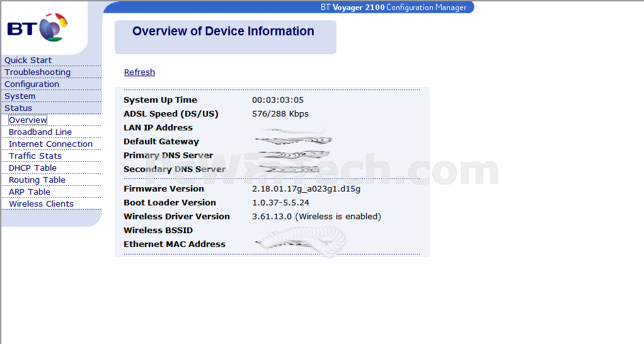Select the Overview status page
The height and width of the screenshot is (344, 644).
point(28,120)
